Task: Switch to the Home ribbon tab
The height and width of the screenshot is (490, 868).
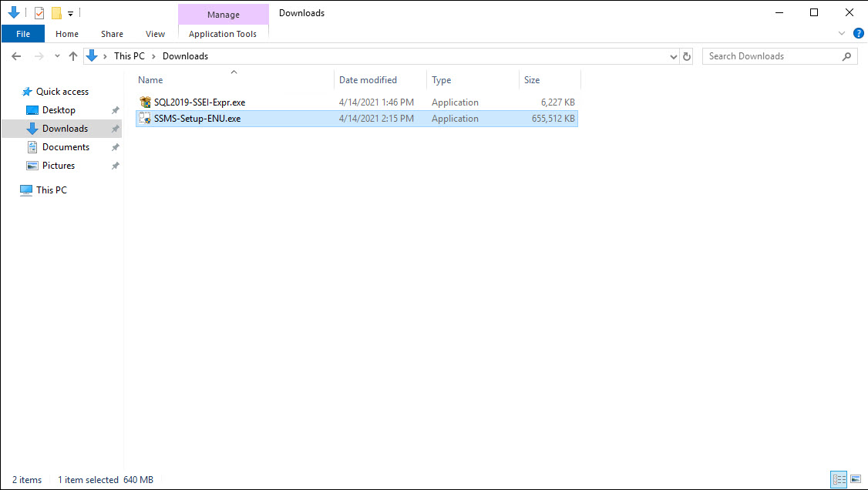Action: click(x=67, y=34)
